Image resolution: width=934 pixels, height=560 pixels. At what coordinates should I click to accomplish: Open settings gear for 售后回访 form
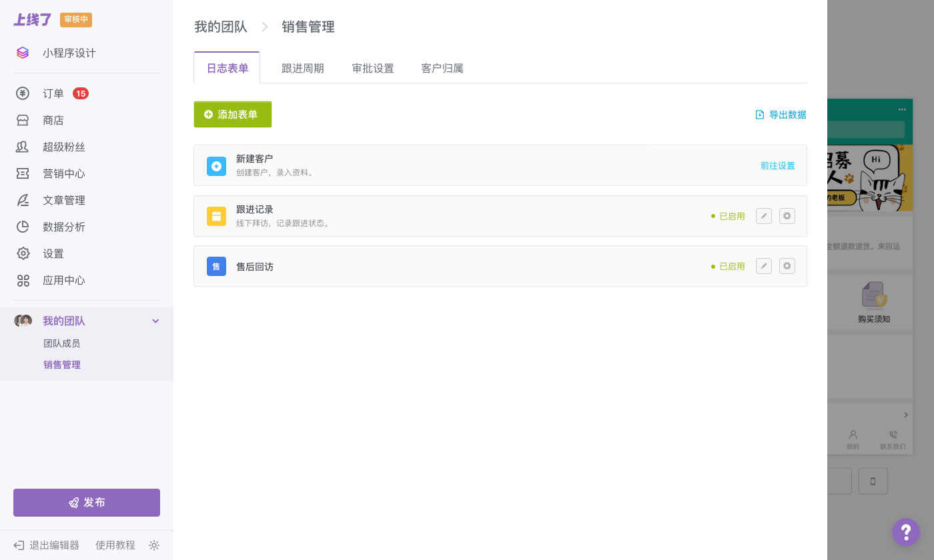pyautogui.click(x=787, y=266)
